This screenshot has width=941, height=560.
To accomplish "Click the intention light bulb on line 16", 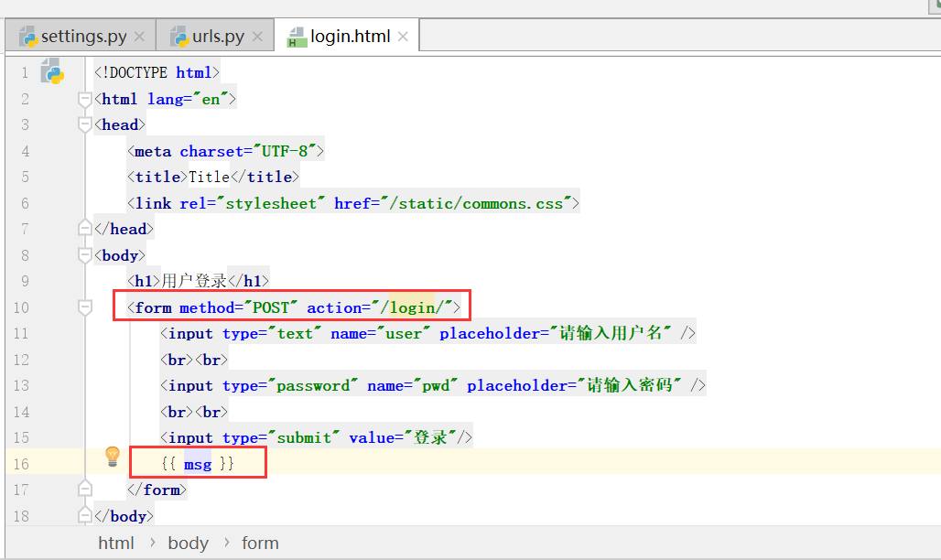I will (113, 457).
